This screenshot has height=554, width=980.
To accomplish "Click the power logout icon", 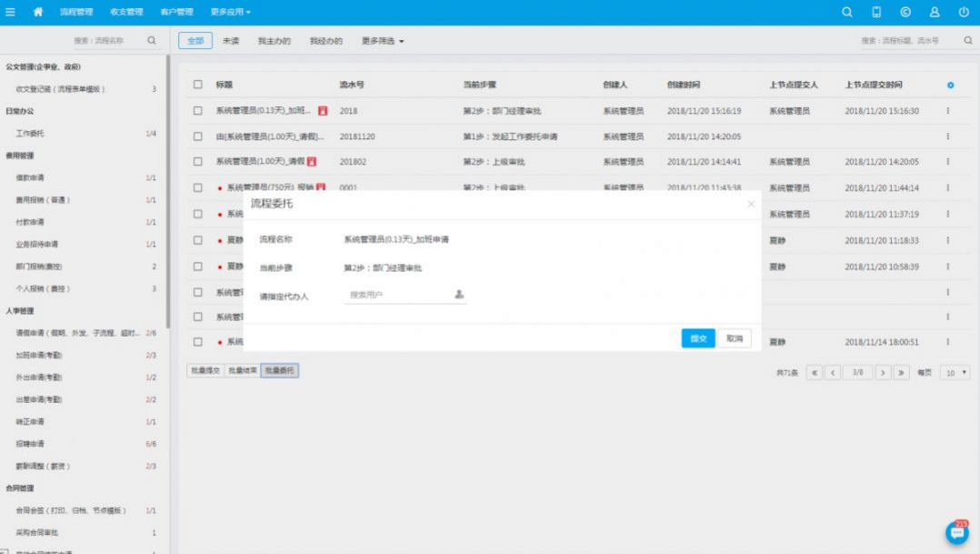I will click(964, 12).
